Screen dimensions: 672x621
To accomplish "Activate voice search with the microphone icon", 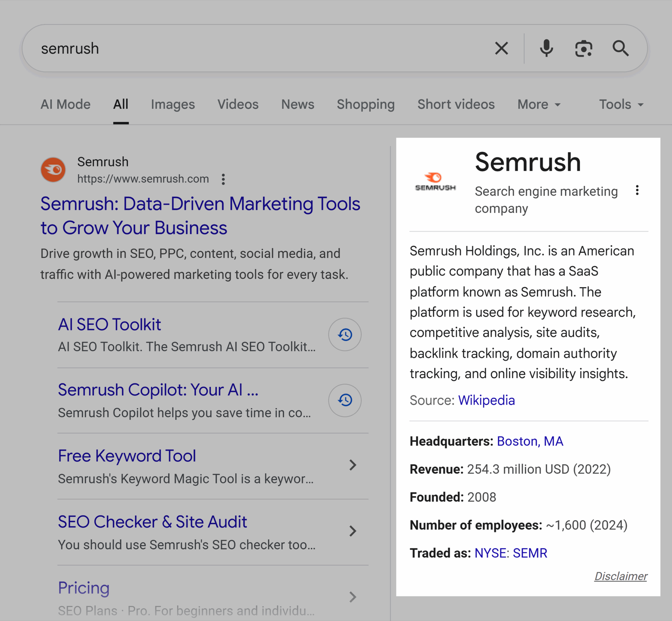I will point(546,48).
